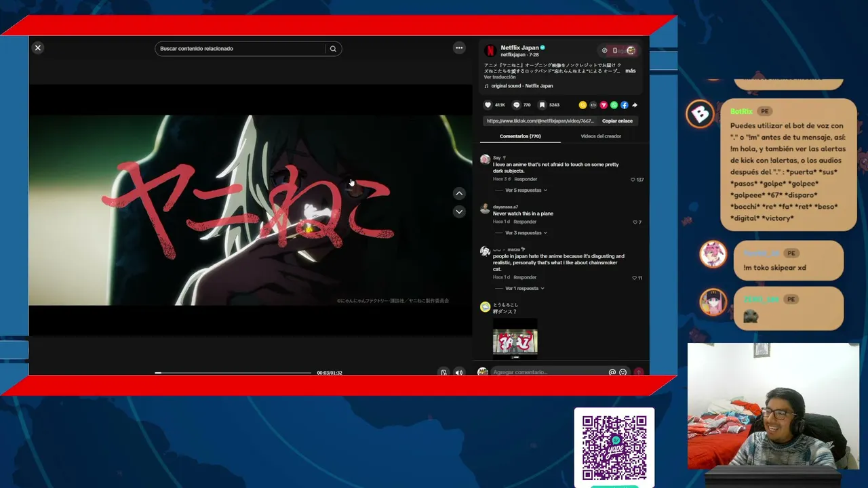Open comments via the speech bubble icon
868x488 pixels.
click(x=516, y=105)
